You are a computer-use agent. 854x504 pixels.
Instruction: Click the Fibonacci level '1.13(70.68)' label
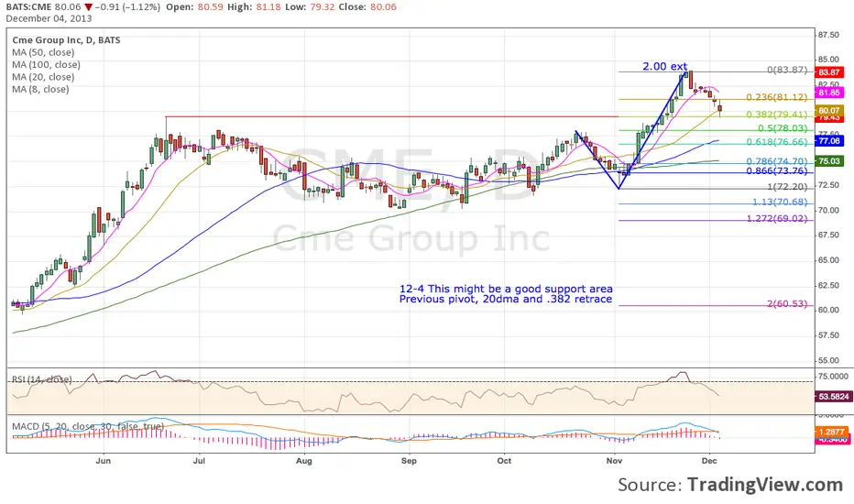coord(780,203)
